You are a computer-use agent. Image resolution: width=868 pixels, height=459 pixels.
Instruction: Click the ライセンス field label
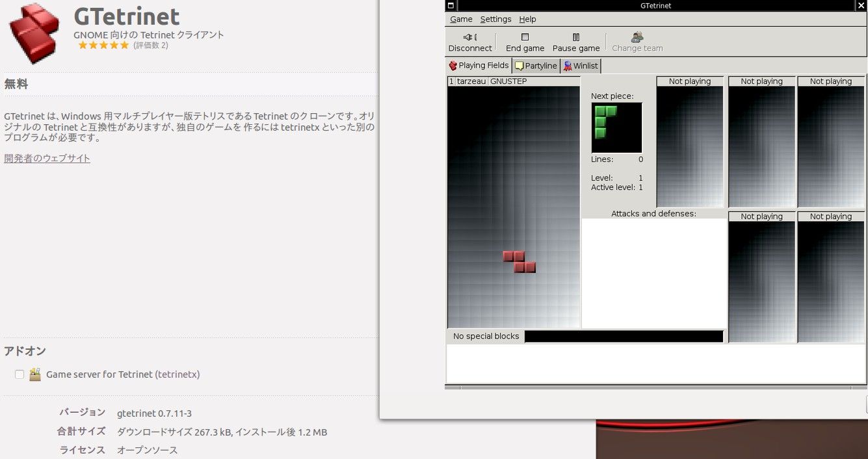pos(83,450)
